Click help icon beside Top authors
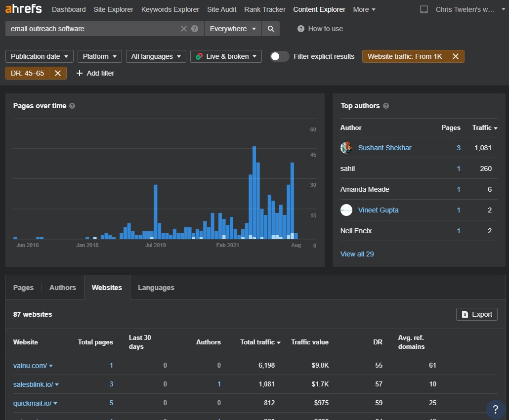This screenshot has width=509, height=420. coord(385,106)
